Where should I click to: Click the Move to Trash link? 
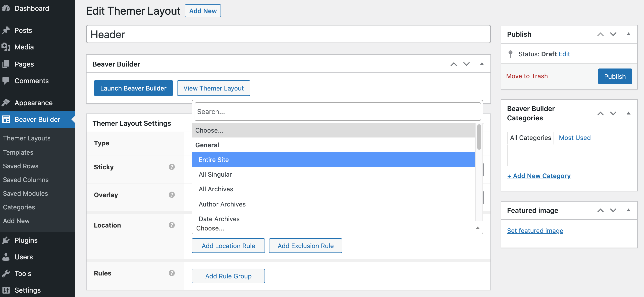(527, 76)
